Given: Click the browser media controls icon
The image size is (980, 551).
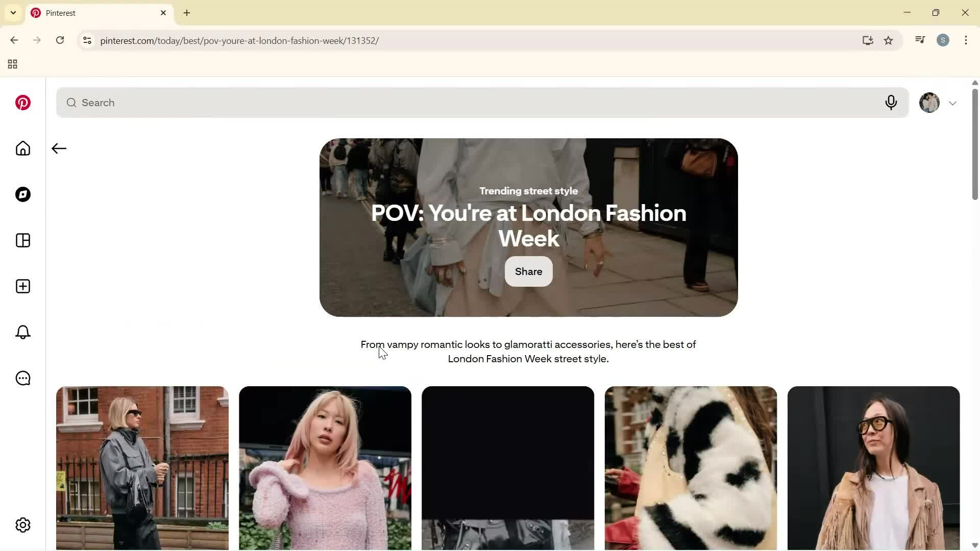Looking at the screenshot, I should pos(920,39).
